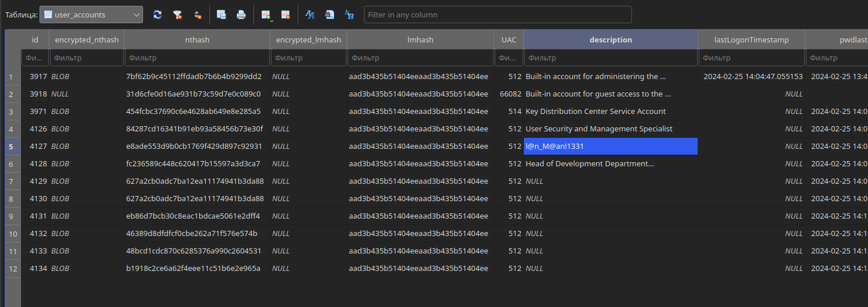Focus the 'Filter in any column' field
Viewport: 868px width, 307px height.
click(498, 15)
